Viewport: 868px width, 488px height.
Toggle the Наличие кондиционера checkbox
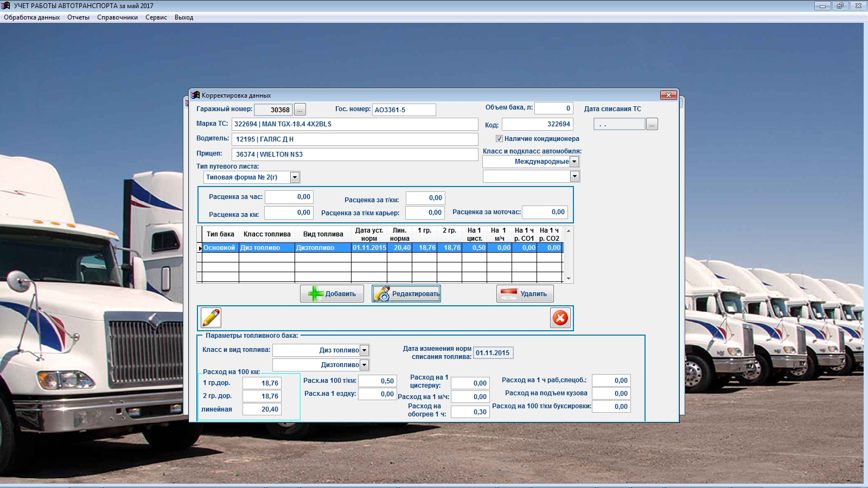coord(499,139)
